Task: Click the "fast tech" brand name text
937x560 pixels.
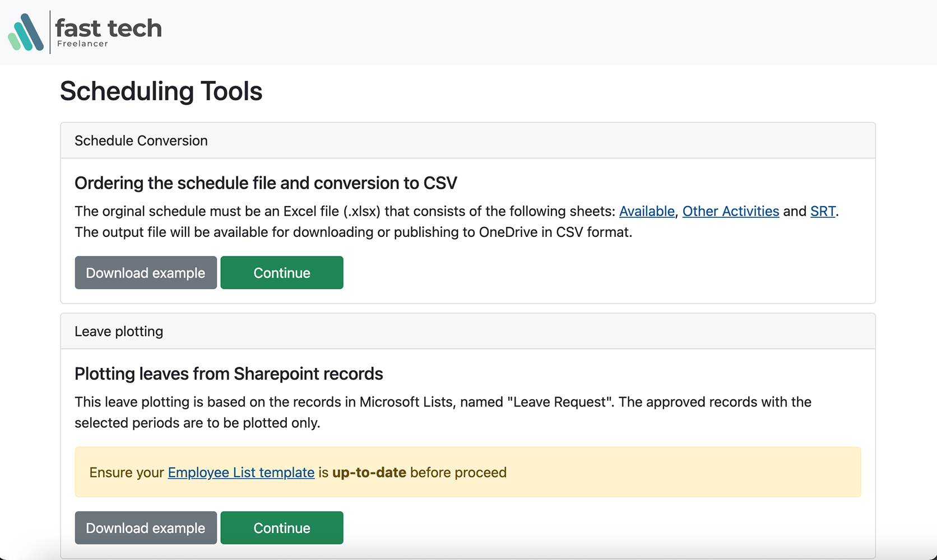Action: [x=108, y=27]
